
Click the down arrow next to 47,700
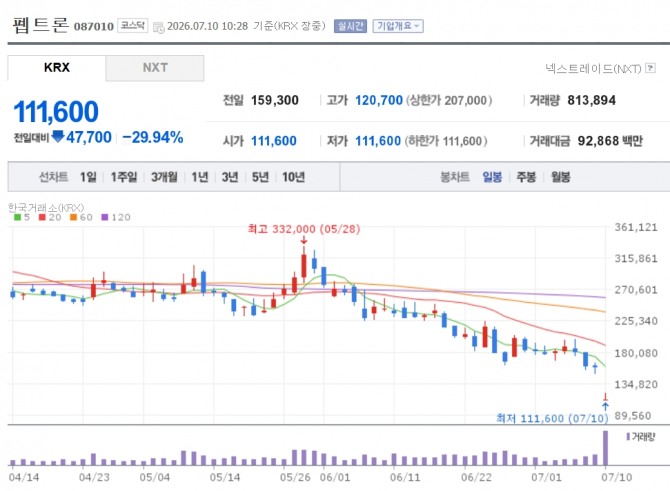(58, 137)
